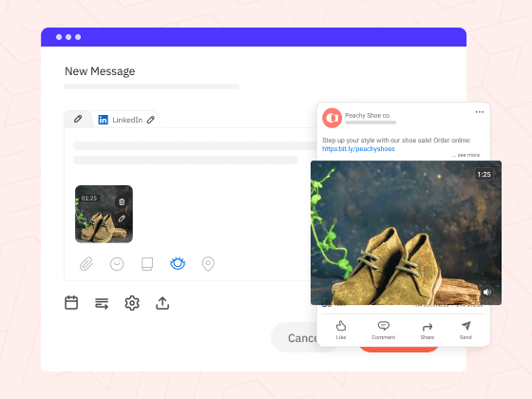Viewport: 532px width, 399px height.
Task: Click the queue list arrow icon
Action: tap(102, 303)
